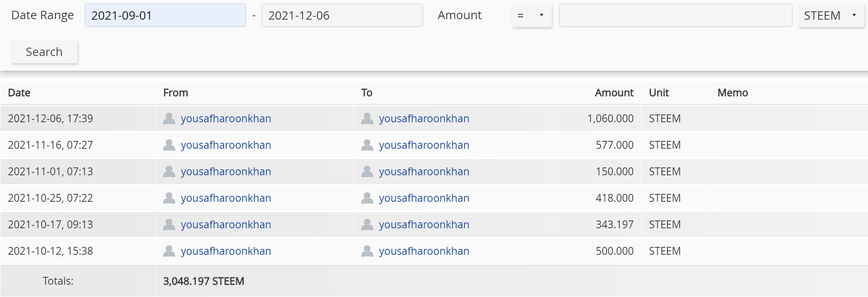Focus the start date field 2021-09-01
Image resolution: width=868 pixels, height=297 pixels.
pos(165,15)
